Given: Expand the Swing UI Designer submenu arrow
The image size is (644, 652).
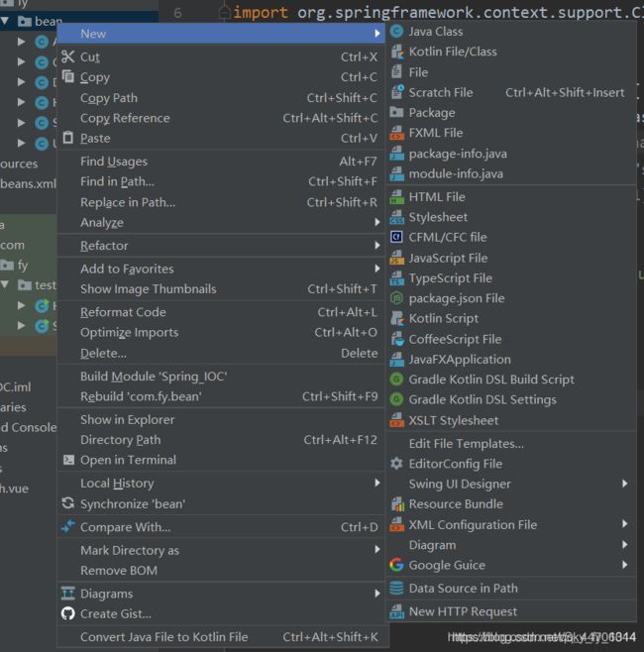Looking at the screenshot, I should [x=625, y=484].
